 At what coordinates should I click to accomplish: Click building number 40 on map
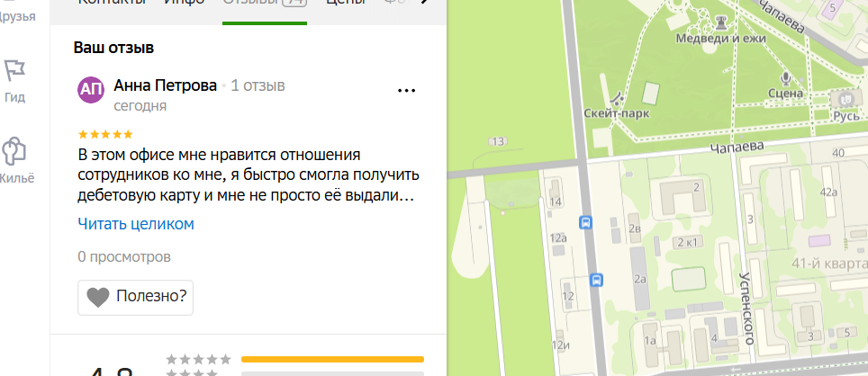(838, 153)
